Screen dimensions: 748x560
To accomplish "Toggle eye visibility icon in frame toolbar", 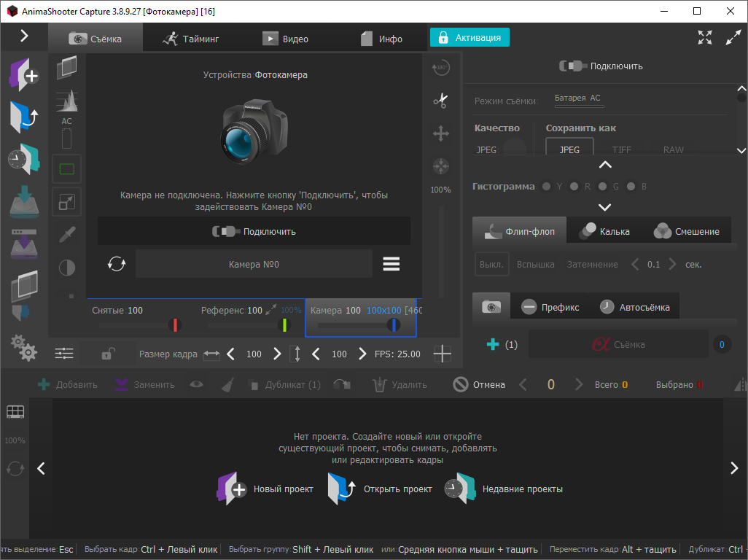I will [196, 384].
